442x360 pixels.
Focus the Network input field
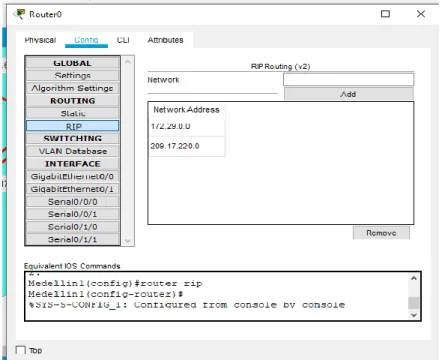(349, 80)
